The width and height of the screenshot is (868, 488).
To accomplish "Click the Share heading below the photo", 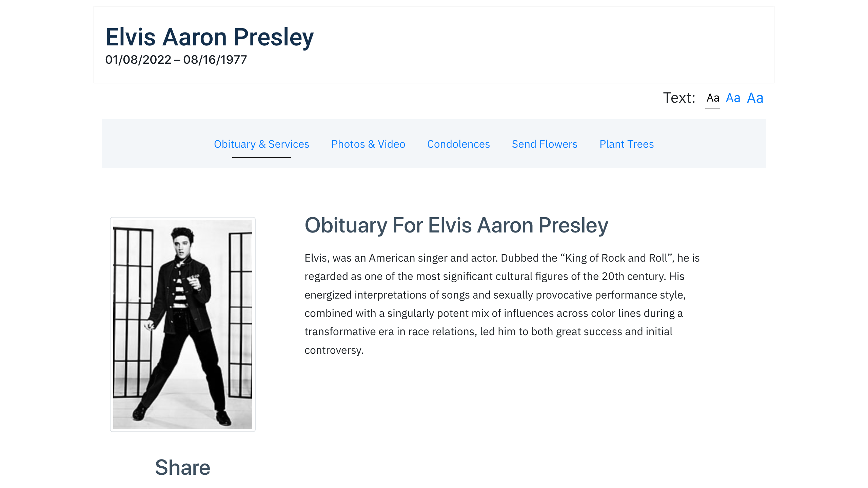I will coord(183,467).
